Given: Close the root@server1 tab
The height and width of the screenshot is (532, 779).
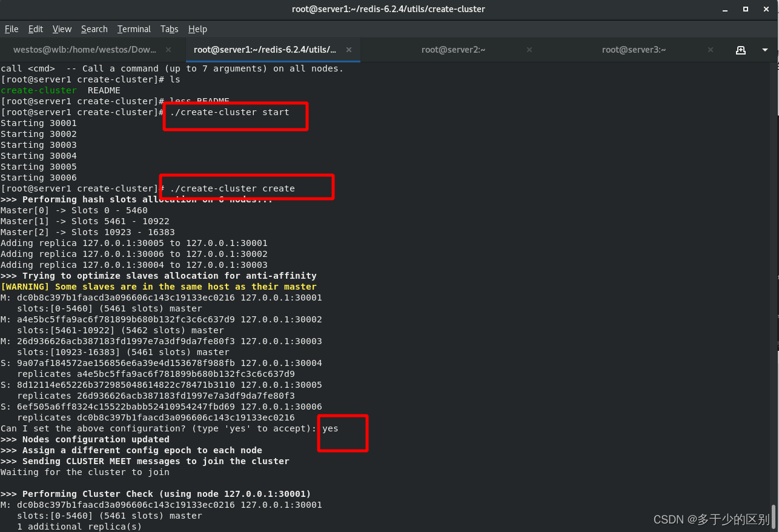Looking at the screenshot, I should [349, 50].
